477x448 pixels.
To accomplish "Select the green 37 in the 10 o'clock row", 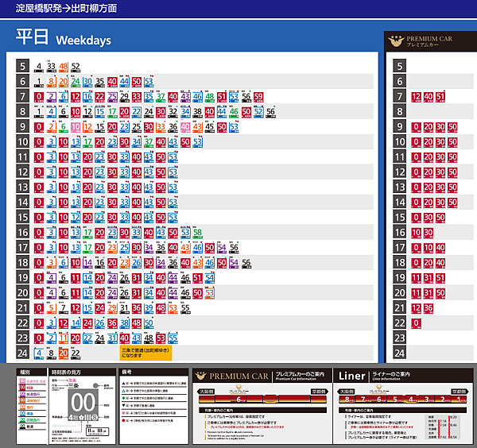I will coord(149,142).
